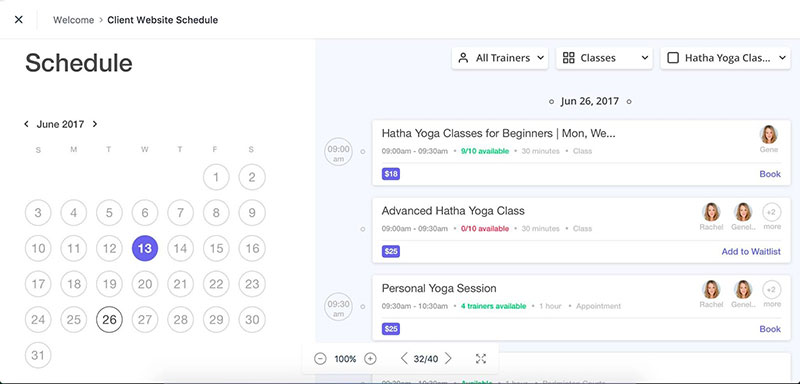The height and width of the screenshot is (384, 800).
Task: Select June 26 on the calendar
Action: tap(109, 320)
